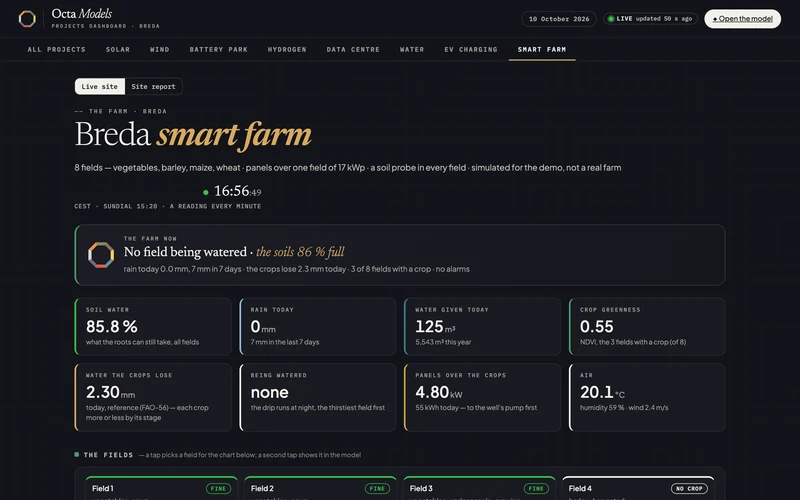
Task: Open the Wind tab
Action: pyautogui.click(x=160, y=49)
